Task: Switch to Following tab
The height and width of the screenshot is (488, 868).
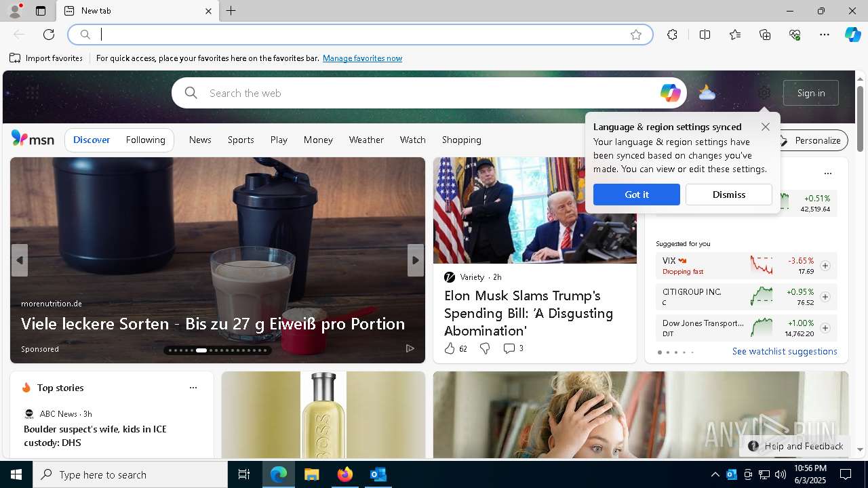Action: (x=146, y=140)
